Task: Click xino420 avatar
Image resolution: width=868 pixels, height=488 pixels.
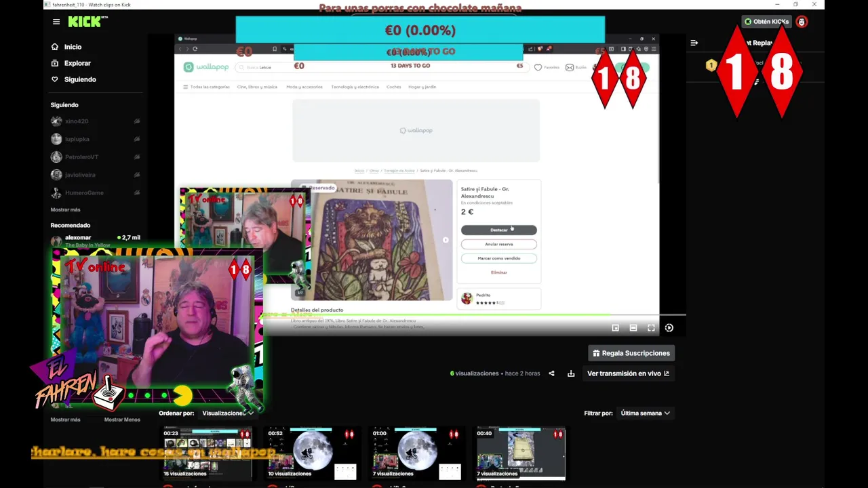Action: pos(56,121)
